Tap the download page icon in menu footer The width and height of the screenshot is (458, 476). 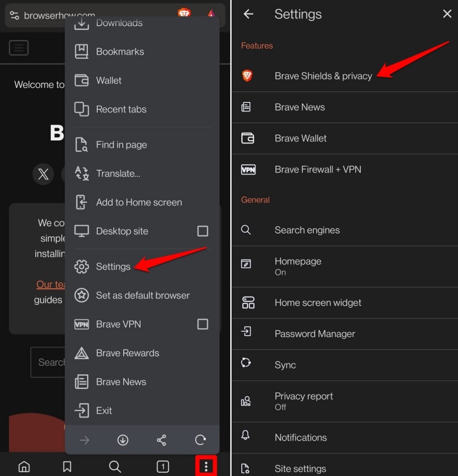pyautogui.click(x=123, y=440)
